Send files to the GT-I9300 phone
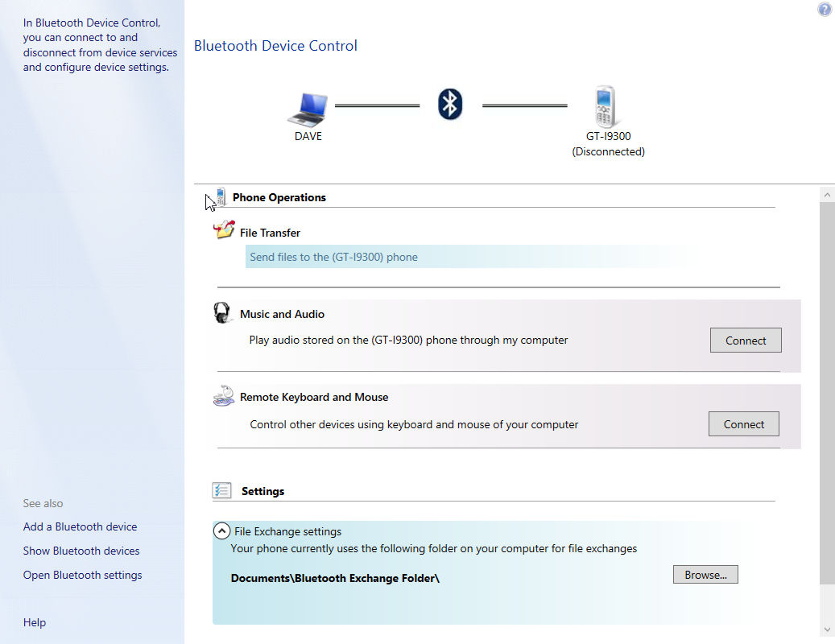Screen dimensions: 835x644 click(334, 257)
